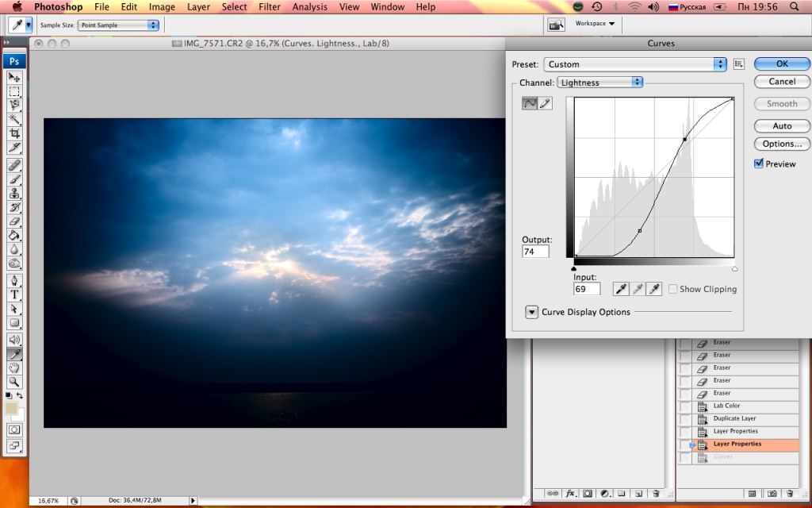
Task: Click the history panel camera snapshot icon
Action: (x=771, y=494)
